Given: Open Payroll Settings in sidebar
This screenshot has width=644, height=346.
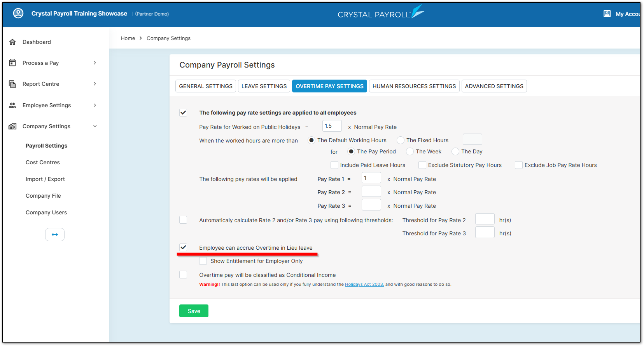Looking at the screenshot, I should click(x=46, y=146).
